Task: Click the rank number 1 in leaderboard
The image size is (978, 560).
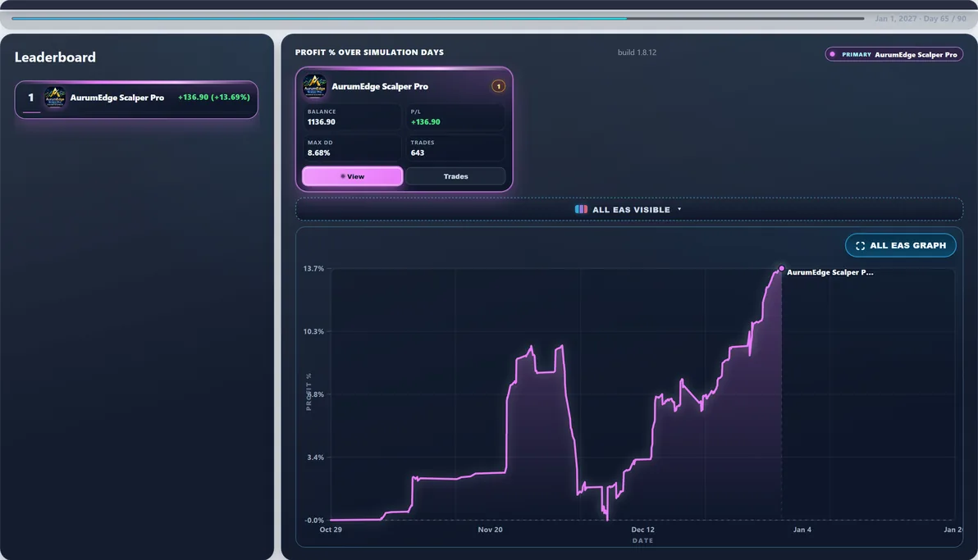Action: 30,98
